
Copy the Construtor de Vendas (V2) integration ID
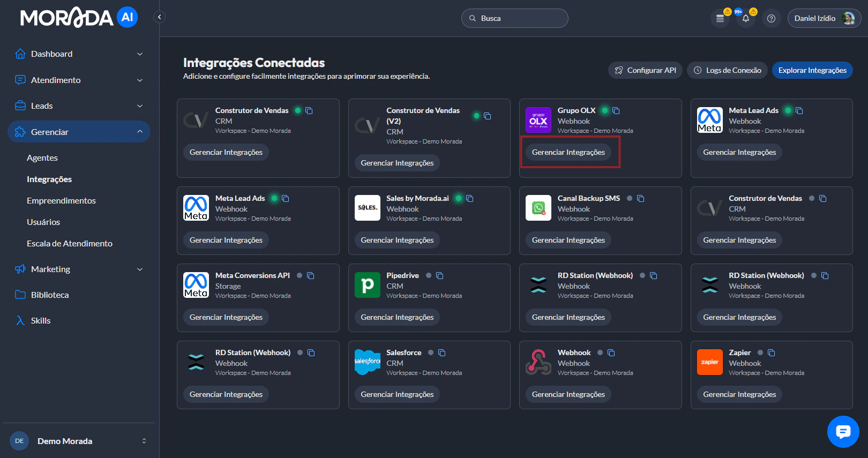point(487,116)
